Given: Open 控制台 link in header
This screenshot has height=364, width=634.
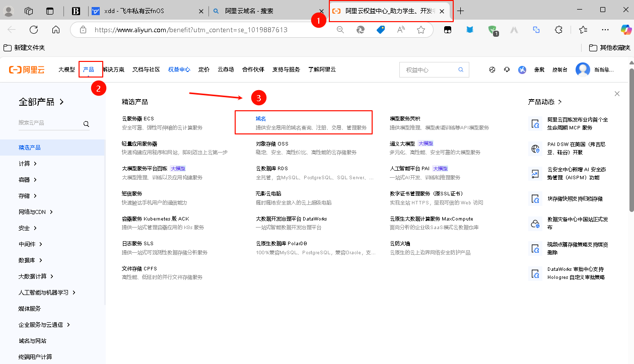Looking at the screenshot, I should pyautogui.click(x=559, y=69).
